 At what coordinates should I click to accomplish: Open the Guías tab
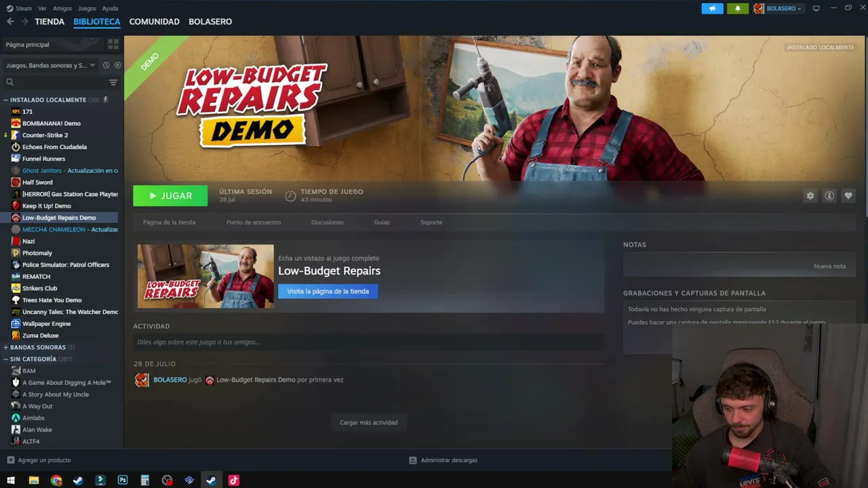click(382, 222)
